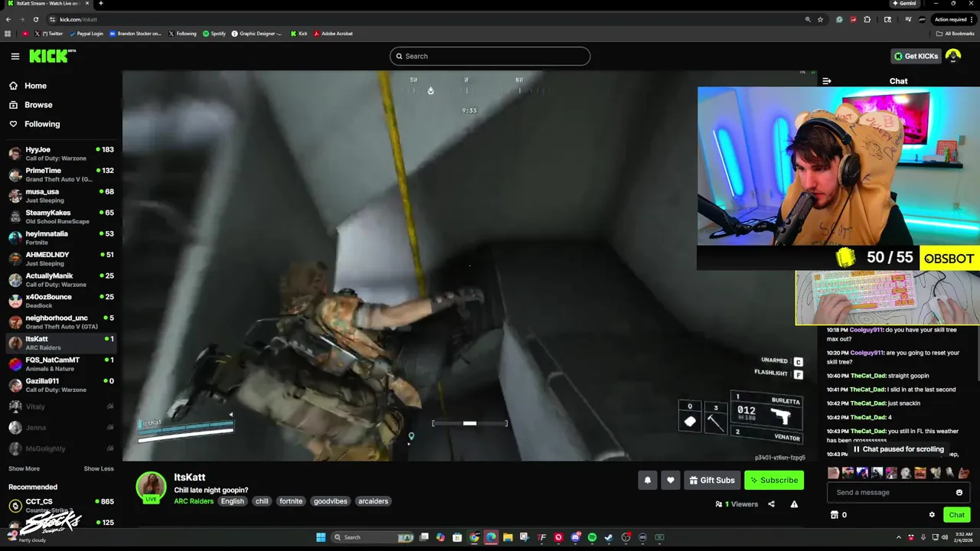980x551 pixels.
Task: Open the offline Vitaly channel
Action: (x=61, y=406)
